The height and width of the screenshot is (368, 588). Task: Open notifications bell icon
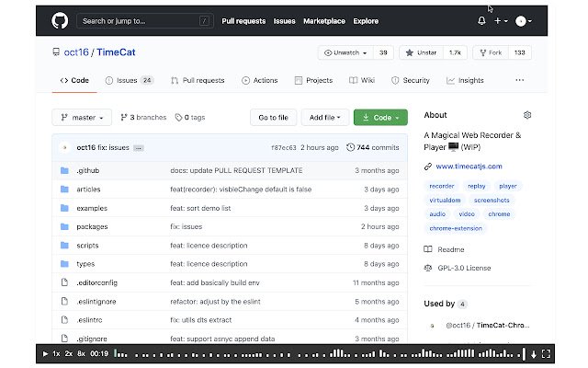coord(481,20)
